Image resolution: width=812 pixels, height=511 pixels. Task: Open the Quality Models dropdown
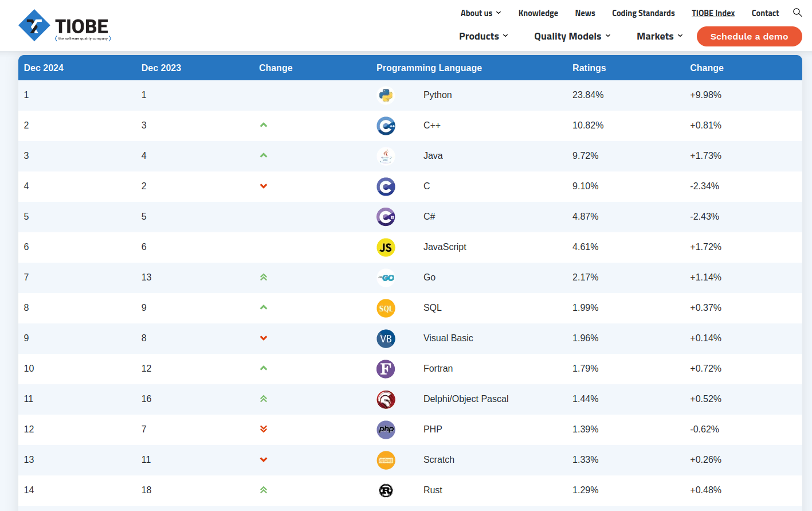pyautogui.click(x=571, y=36)
